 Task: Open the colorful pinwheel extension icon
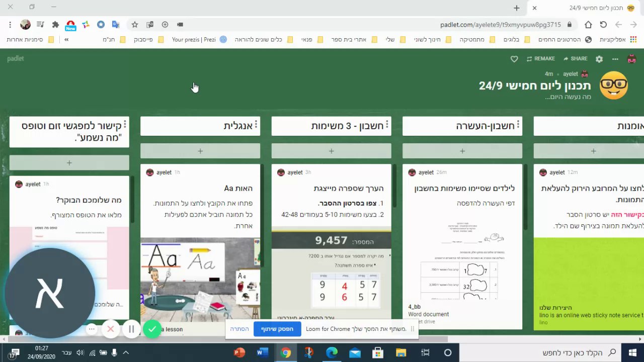click(x=86, y=24)
